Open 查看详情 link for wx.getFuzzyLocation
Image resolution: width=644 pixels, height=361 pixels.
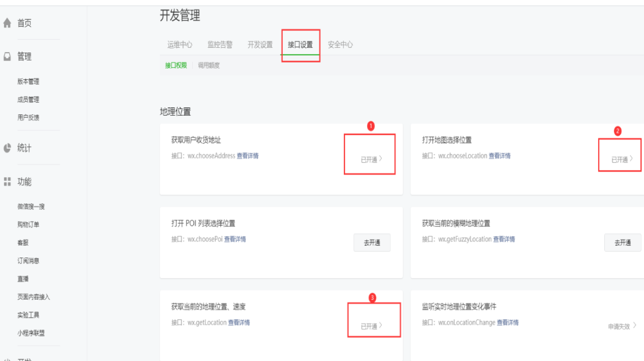coord(504,239)
